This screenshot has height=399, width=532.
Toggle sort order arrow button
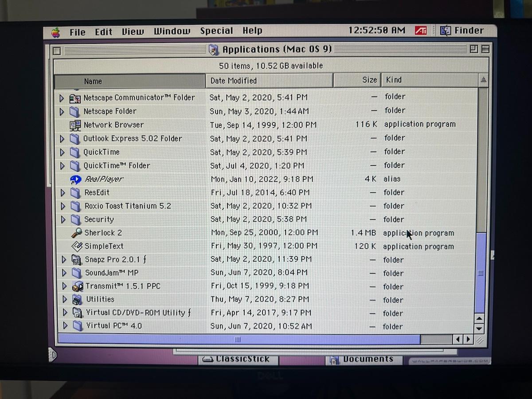tap(483, 80)
